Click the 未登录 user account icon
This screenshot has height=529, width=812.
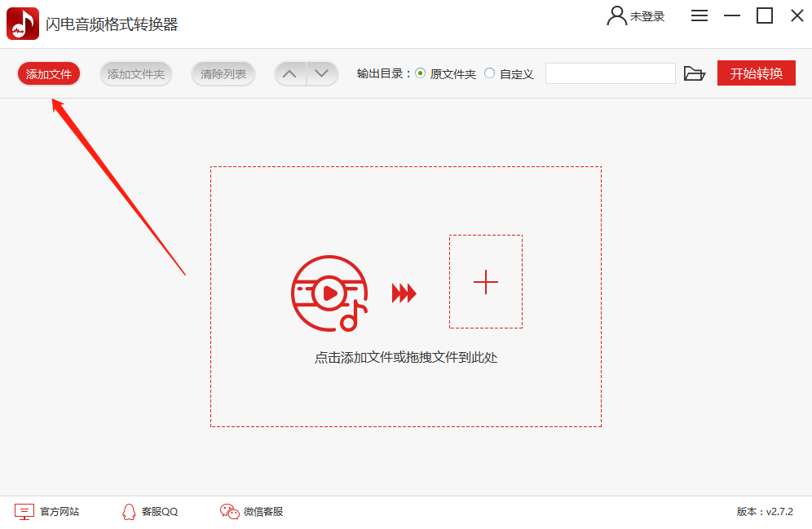click(617, 15)
